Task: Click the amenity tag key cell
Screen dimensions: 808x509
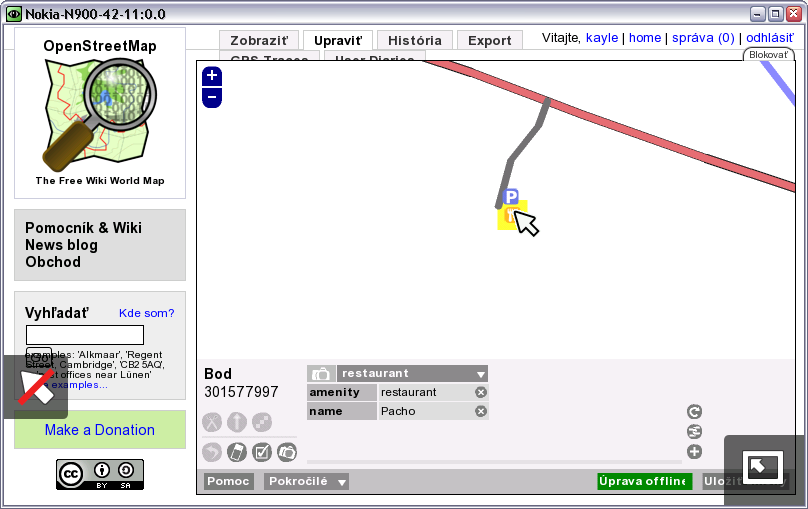Action: tap(342, 393)
